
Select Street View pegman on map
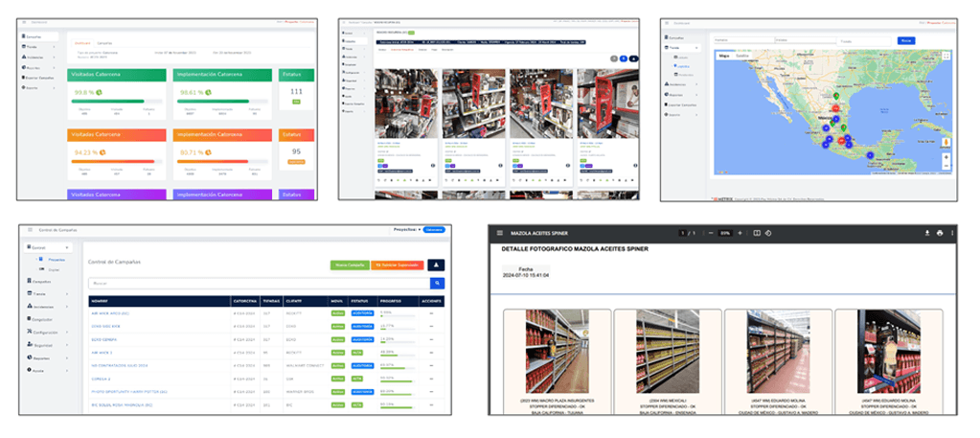tap(946, 142)
